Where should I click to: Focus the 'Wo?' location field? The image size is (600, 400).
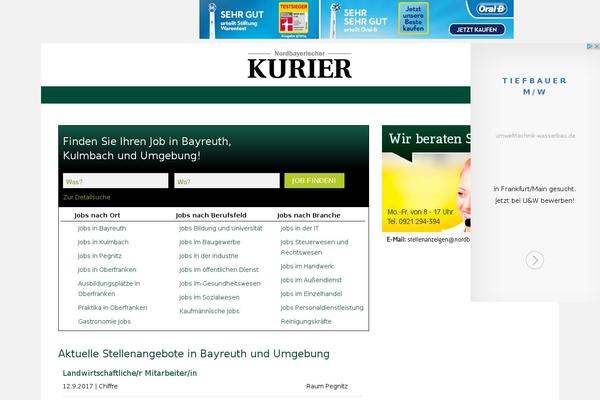tap(227, 181)
